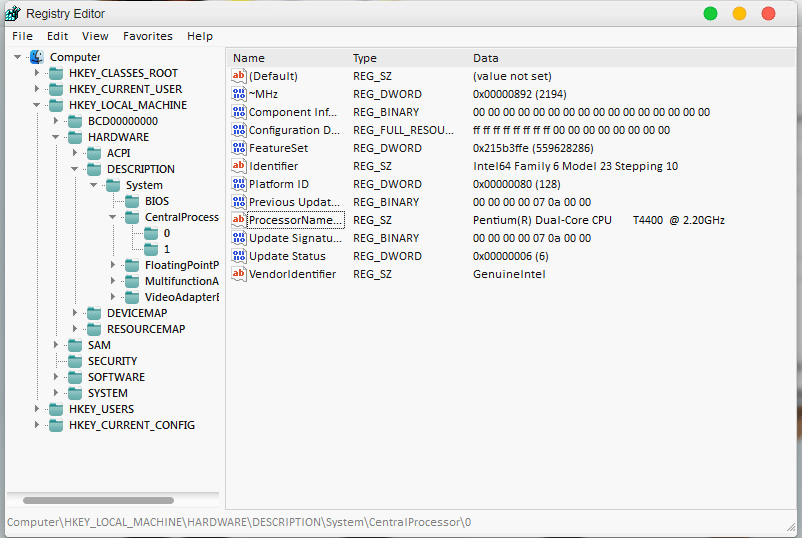Click the Computer root icon

tap(36, 57)
